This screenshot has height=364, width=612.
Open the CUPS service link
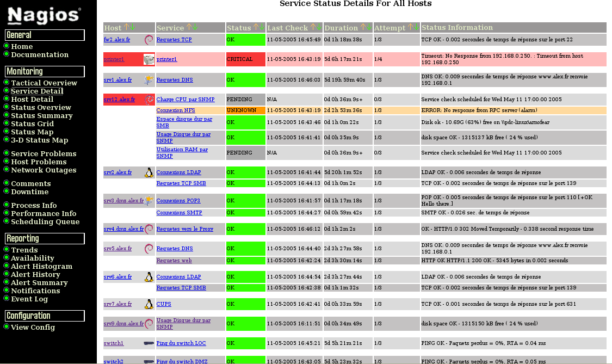coord(164,304)
